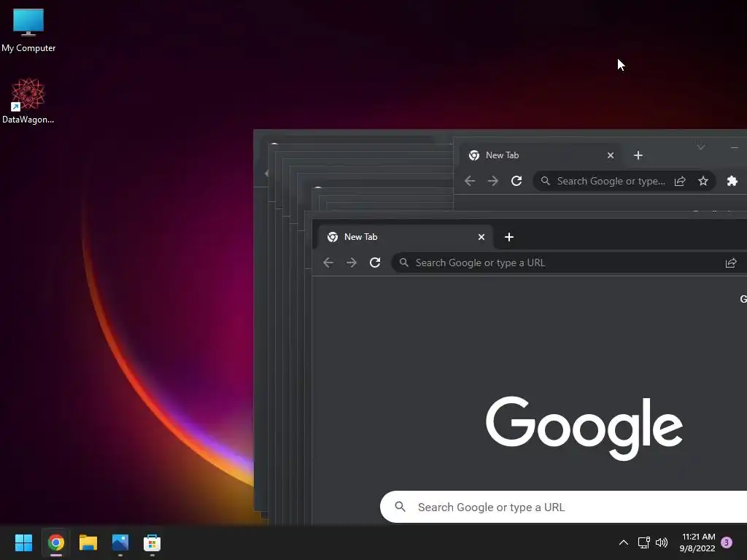Select the New Tab tab in back Chrome window
The height and width of the screenshot is (560, 747).
[541, 156]
